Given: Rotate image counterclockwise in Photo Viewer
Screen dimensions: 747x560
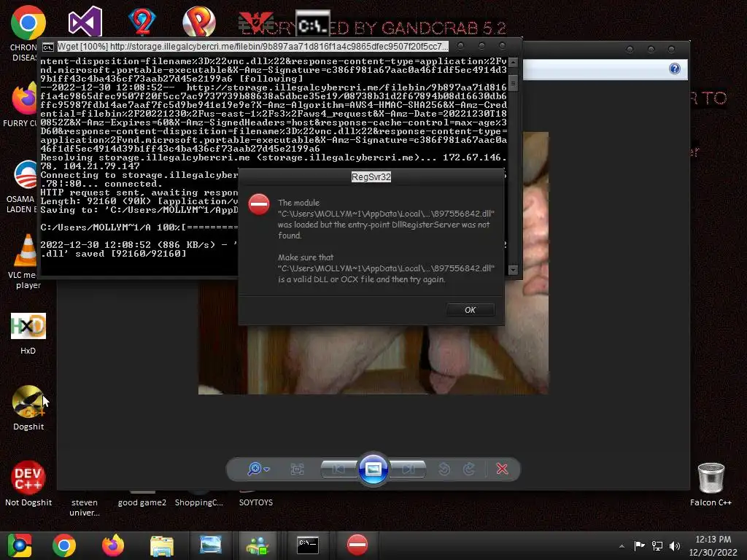Looking at the screenshot, I should pos(444,470).
